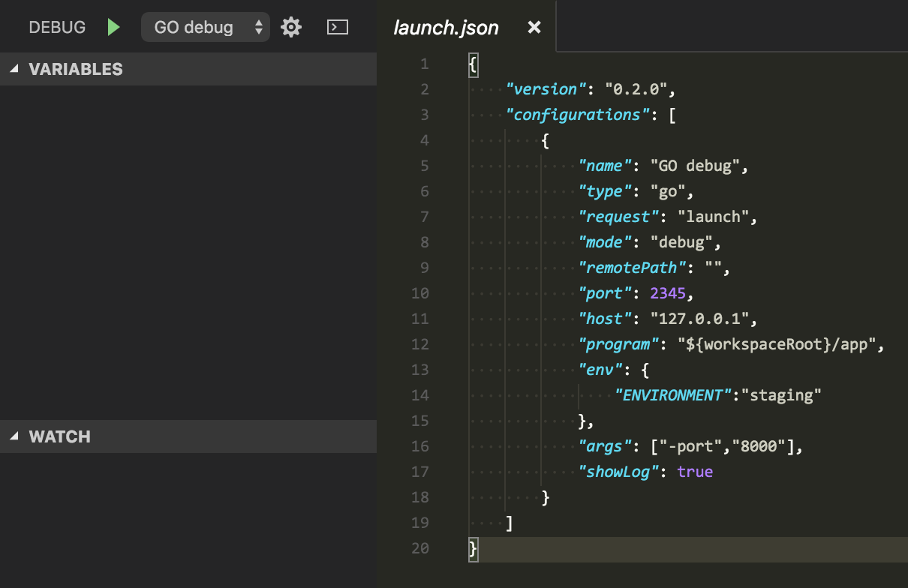
Task: Open the GO debug configuration dropdown
Action: coord(205,26)
